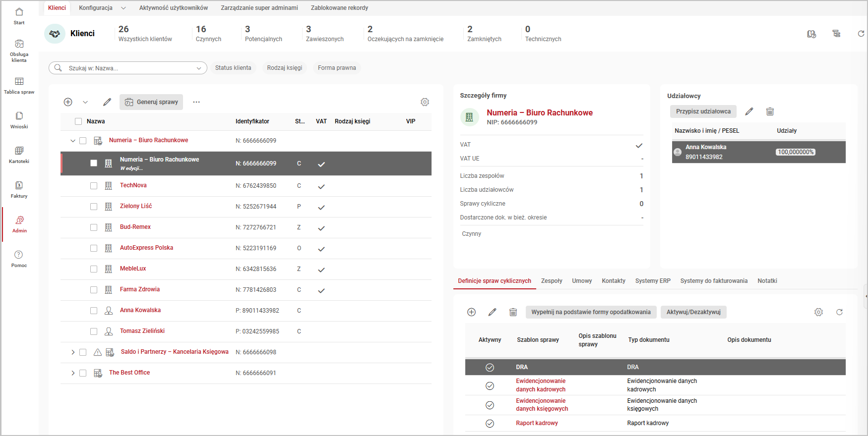Click the Przypisz udziałowca button
Screen dimensions: 868x436
click(703, 111)
